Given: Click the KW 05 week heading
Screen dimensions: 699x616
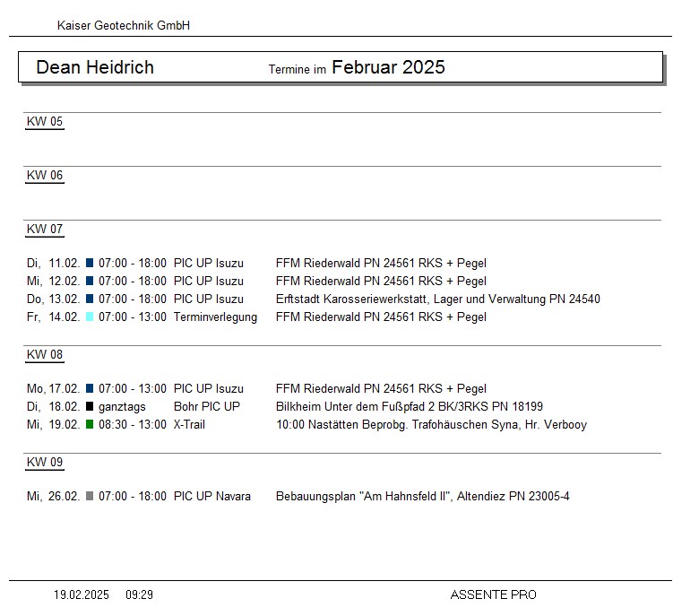Looking at the screenshot, I should [45, 122].
